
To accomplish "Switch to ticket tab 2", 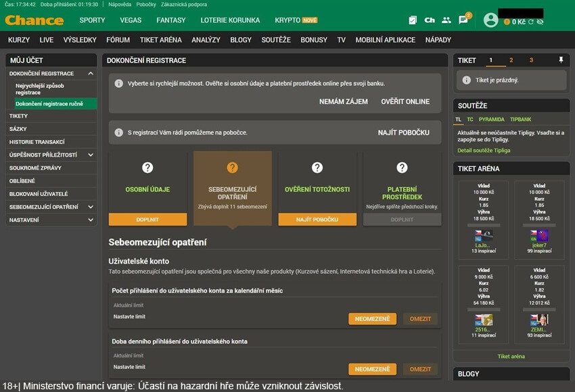I will pos(511,60).
